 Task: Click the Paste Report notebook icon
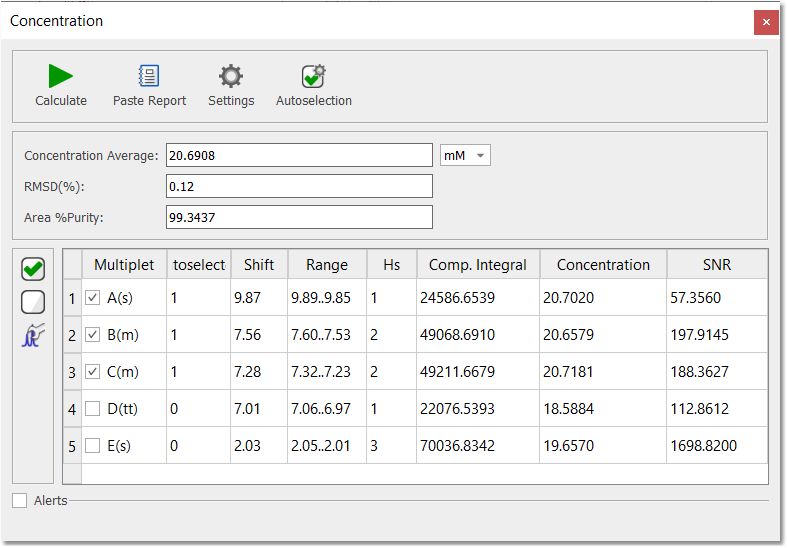click(149, 76)
